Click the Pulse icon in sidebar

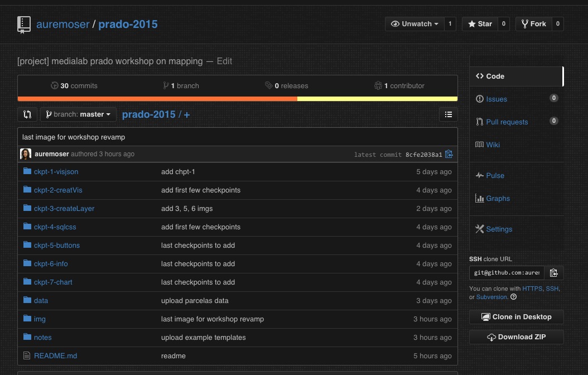tap(480, 175)
